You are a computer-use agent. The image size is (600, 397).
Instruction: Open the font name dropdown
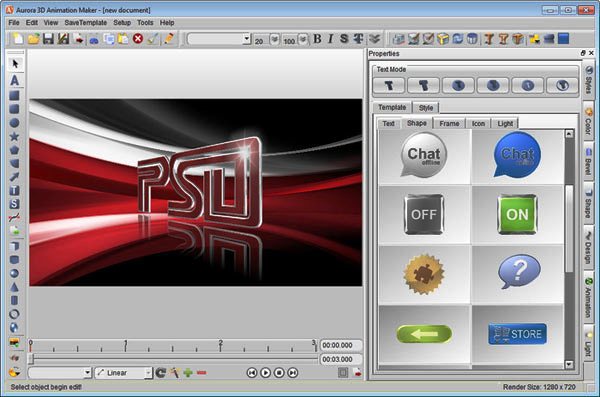tap(246, 38)
